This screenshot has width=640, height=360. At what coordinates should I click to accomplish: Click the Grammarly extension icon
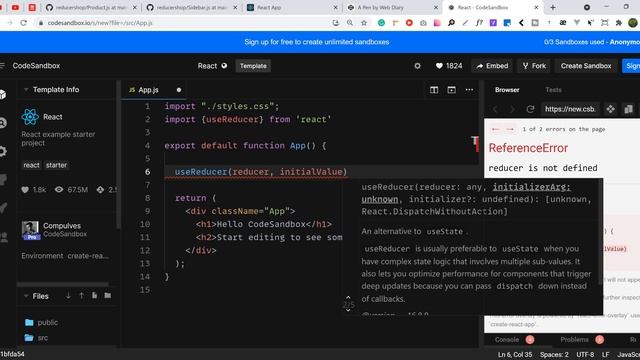381,23
